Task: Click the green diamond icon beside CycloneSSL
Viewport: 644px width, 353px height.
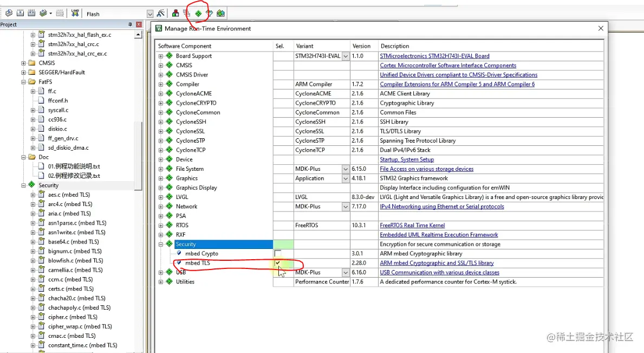Action: click(x=169, y=131)
